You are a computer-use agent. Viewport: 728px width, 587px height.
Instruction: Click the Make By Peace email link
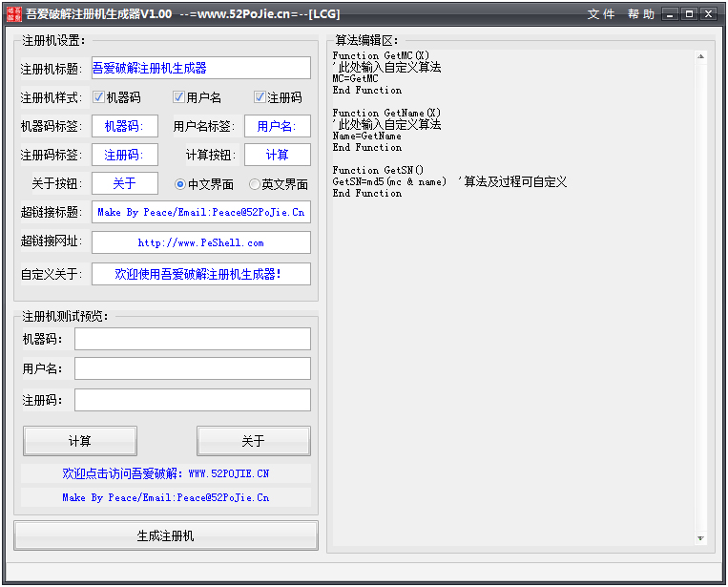coord(166,497)
